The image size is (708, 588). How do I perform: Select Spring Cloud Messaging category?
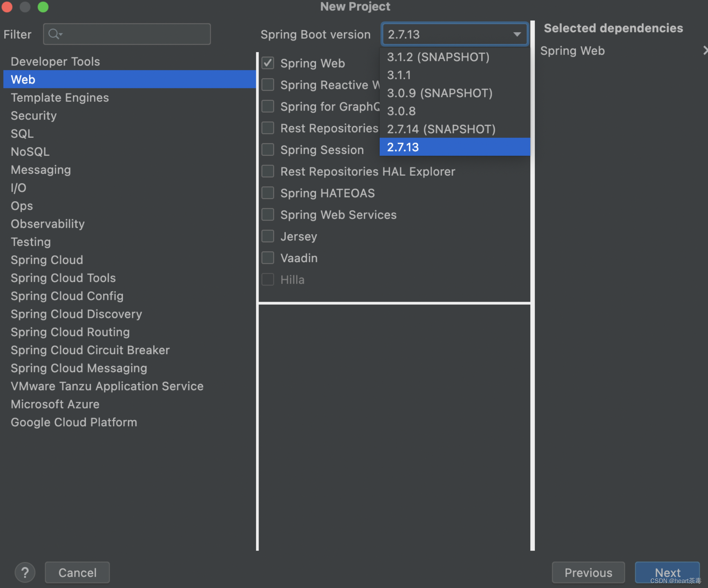(x=129, y=368)
